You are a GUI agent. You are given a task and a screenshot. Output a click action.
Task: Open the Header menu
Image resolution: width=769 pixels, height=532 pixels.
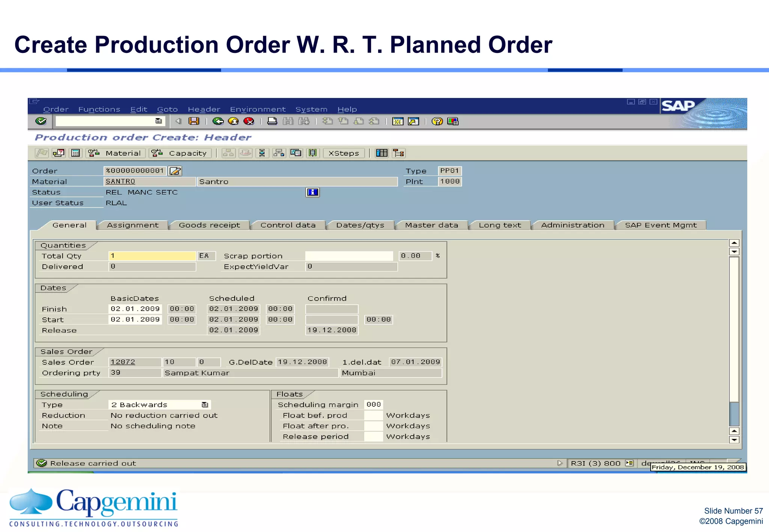pos(204,109)
